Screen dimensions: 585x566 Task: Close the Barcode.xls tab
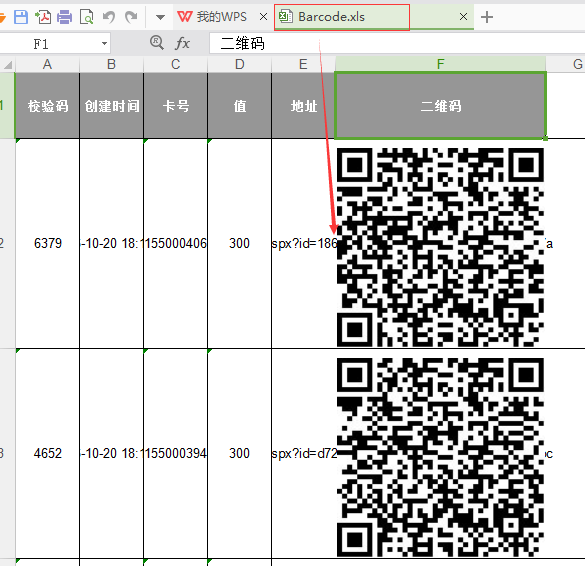point(463,17)
